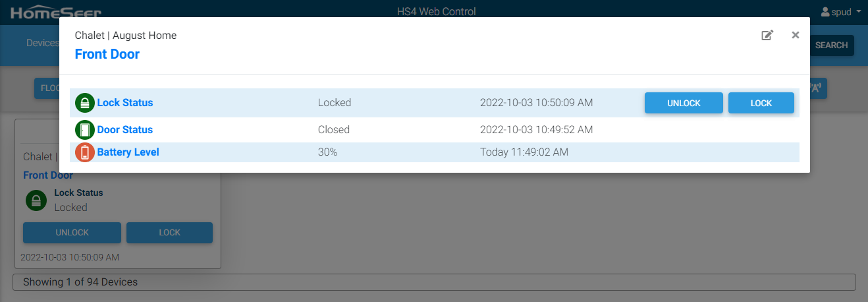
Task: Click the edit pencil icon in dialog
Action: coord(767,36)
